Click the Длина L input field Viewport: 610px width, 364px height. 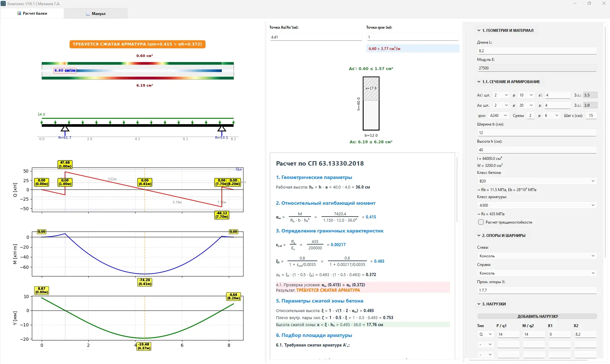click(x=537, y=51)
